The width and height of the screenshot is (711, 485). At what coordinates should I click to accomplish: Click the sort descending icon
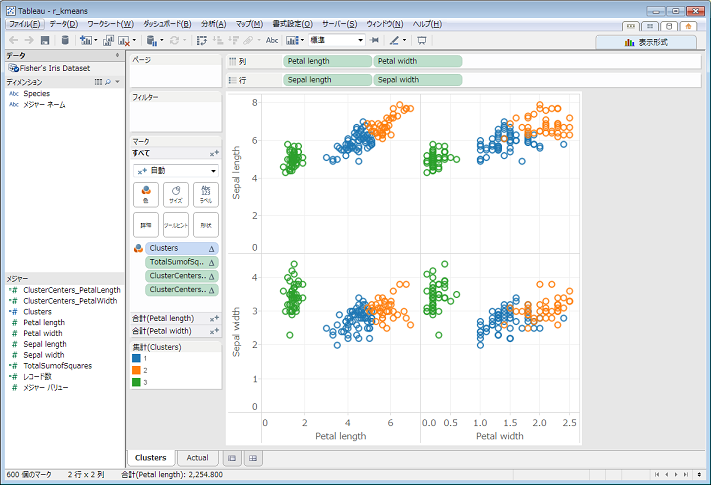pyautogui.click(x=234, y=40)
